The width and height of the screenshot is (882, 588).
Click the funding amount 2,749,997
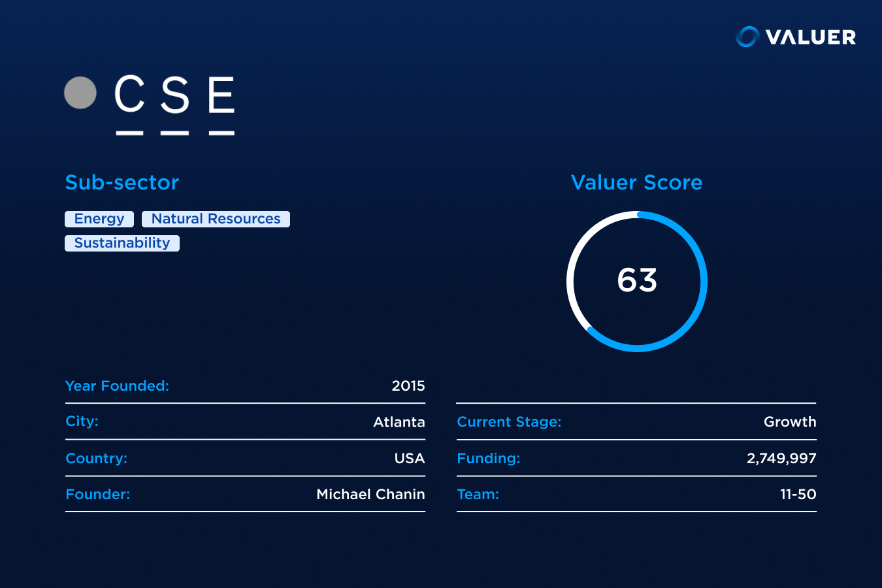(781, 459)
